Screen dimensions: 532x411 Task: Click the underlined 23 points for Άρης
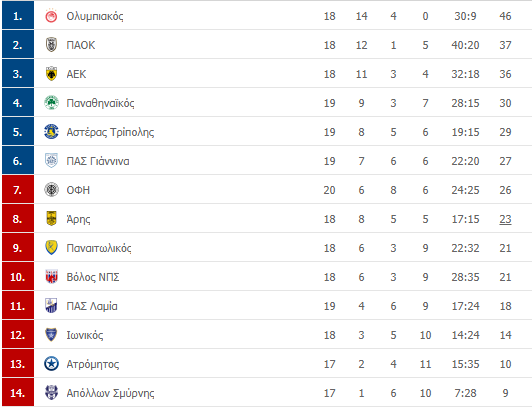505,219
